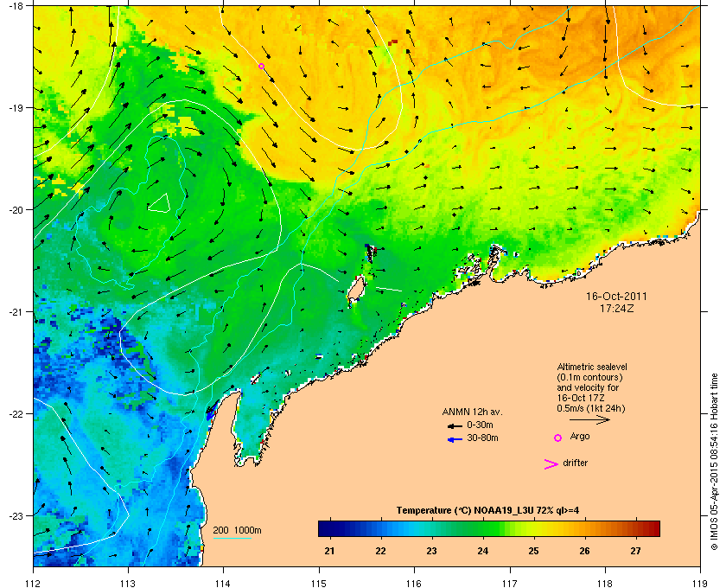Click the black 0-30m arrow in the legend
The height and width of the screenshot is (588, 726).
[455, 425]
